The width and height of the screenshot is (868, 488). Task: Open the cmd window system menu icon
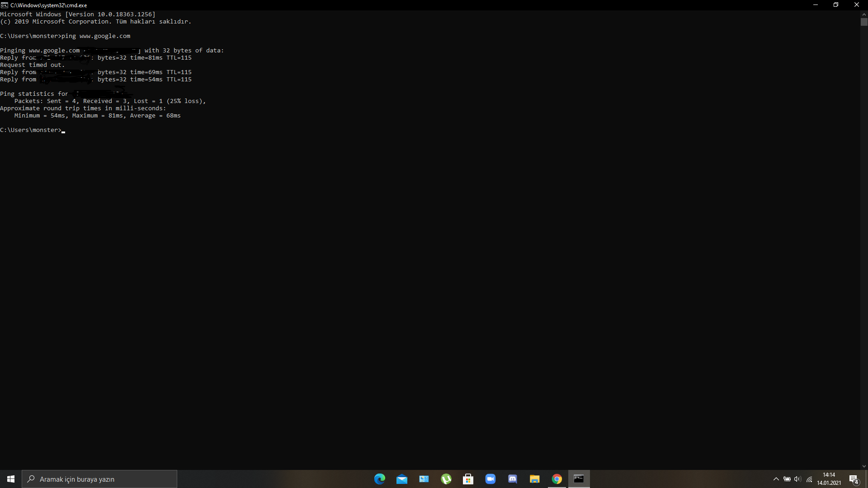[x=4, y=5]
